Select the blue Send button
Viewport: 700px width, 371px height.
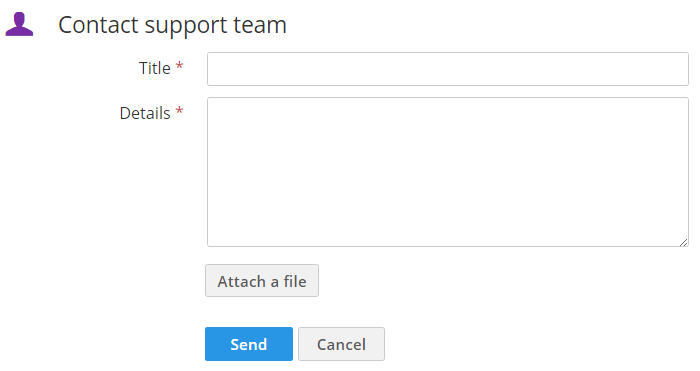tap(249, 344)
